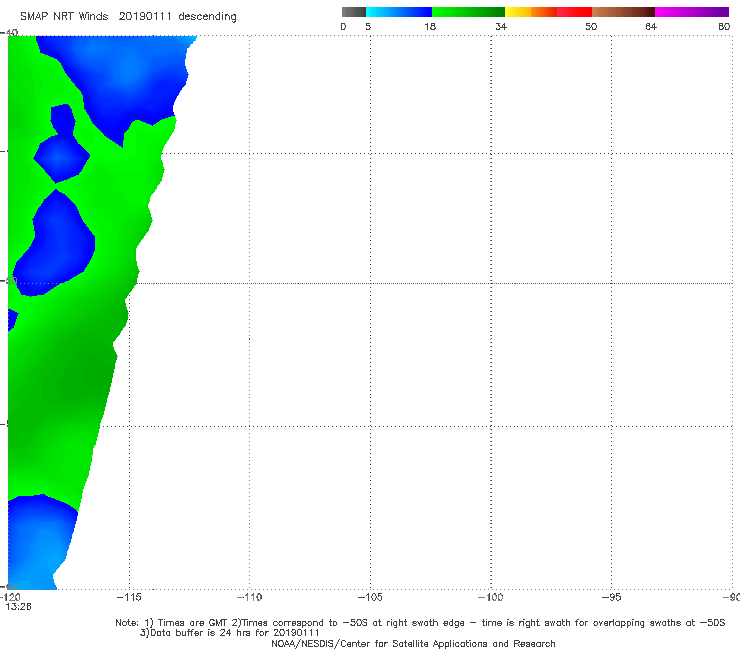Select the magenta-purple segment of the color bar

692,12
